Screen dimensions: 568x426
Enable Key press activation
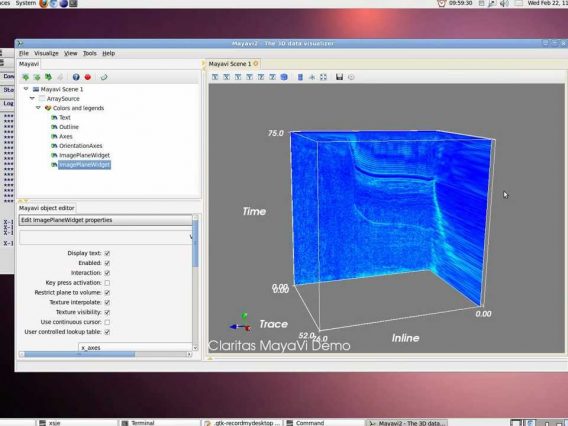pos(107,283)
